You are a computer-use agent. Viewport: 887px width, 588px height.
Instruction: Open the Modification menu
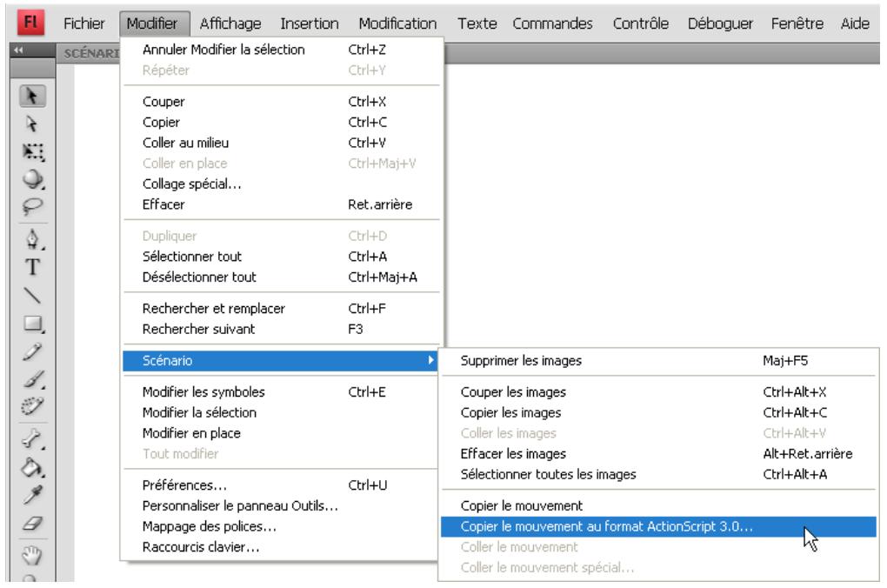[x=397, y=23]
